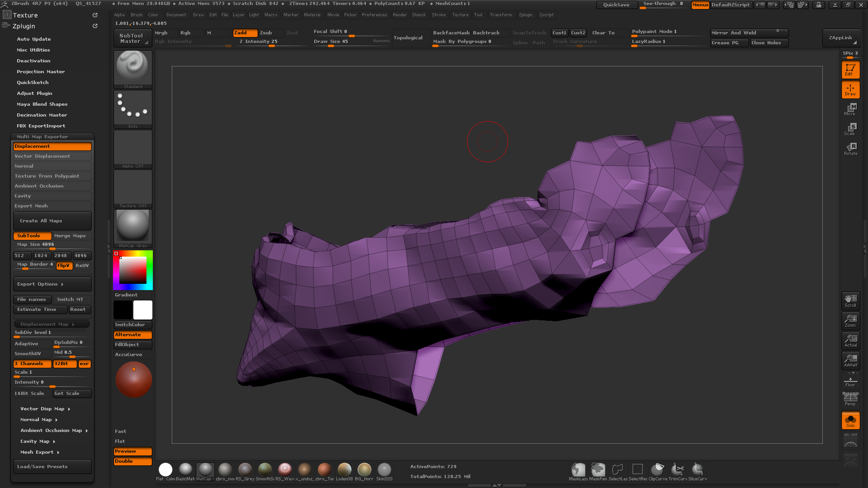Select the Move tool icon
The height and width of the screenshot is (488, 868).
tap(850, 109)
